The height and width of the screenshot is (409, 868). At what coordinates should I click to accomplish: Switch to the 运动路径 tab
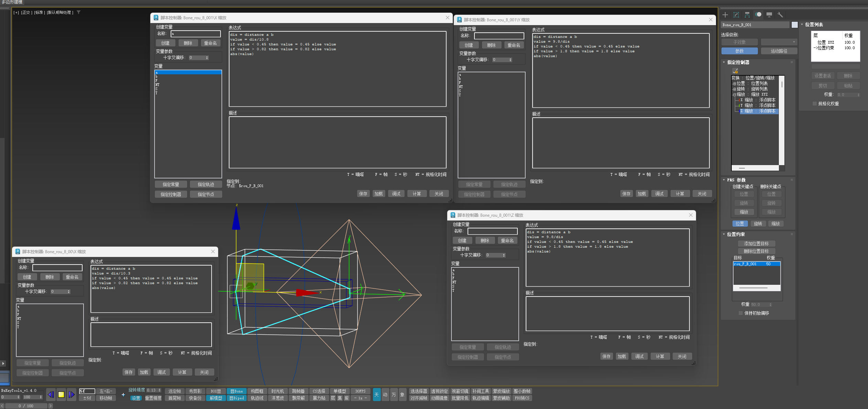(779, 51)
